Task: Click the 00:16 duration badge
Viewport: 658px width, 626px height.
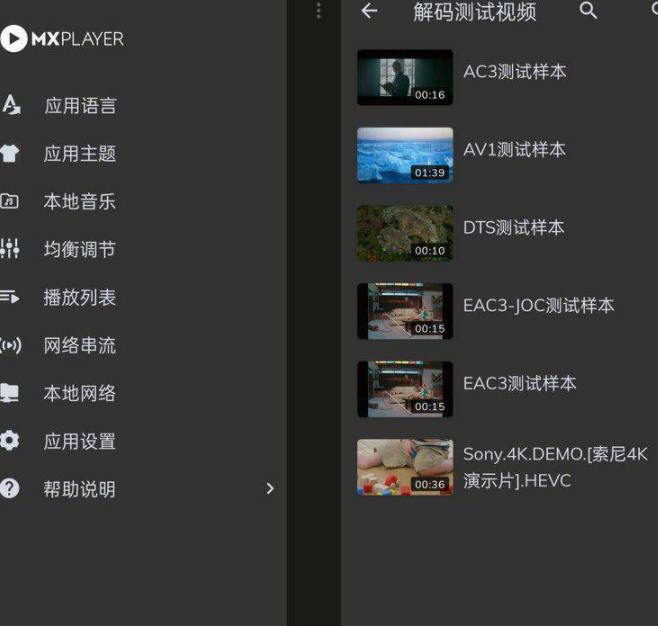Action: [430, 95]
